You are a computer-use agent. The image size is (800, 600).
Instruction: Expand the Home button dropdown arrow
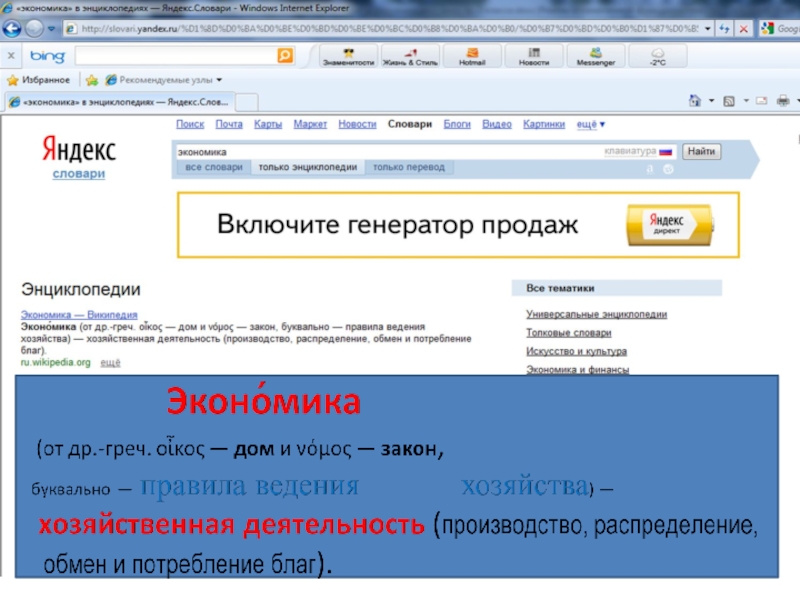tap(711, 101)
